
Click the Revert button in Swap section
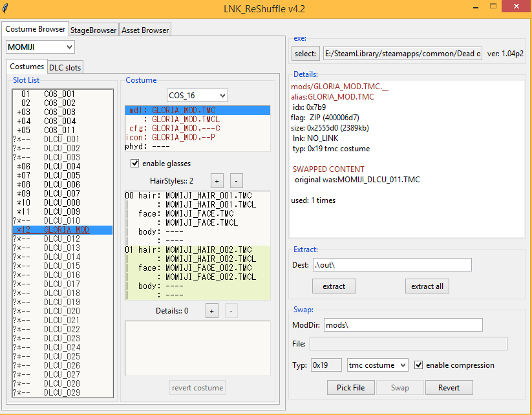(x=449, y=388)
